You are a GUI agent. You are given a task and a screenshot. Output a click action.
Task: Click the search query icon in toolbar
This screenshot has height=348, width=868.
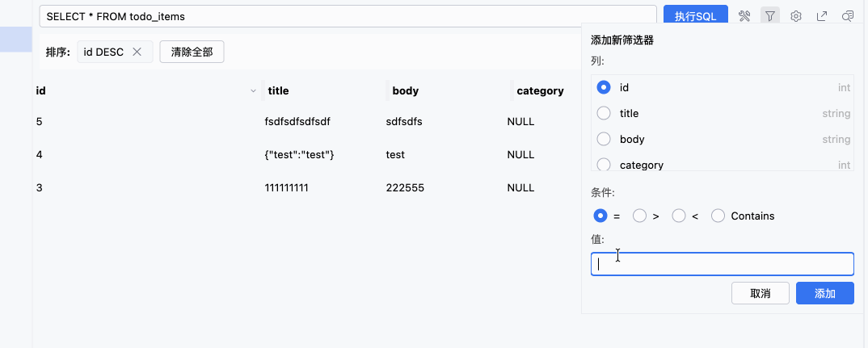pos(848,16)
